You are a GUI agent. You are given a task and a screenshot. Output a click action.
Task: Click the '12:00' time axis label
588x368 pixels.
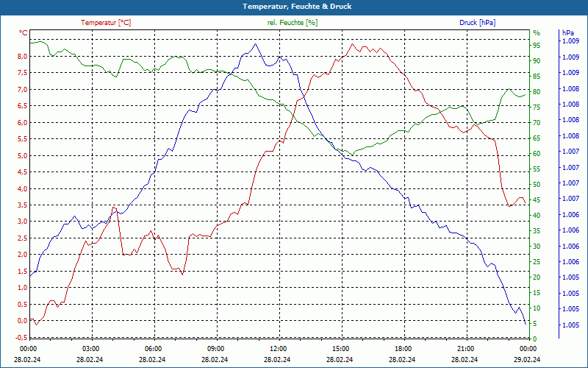[x=279, y=348]
